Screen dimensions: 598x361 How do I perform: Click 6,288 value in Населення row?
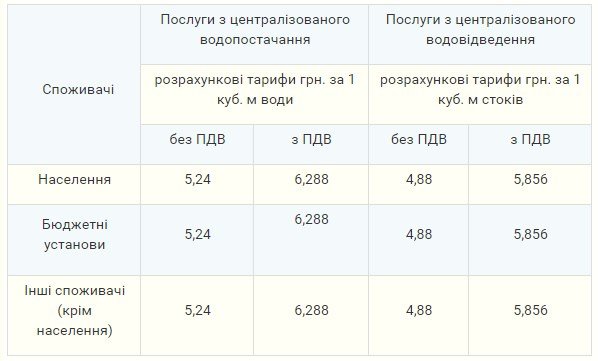pyautogui.click(x=311, y=179)
